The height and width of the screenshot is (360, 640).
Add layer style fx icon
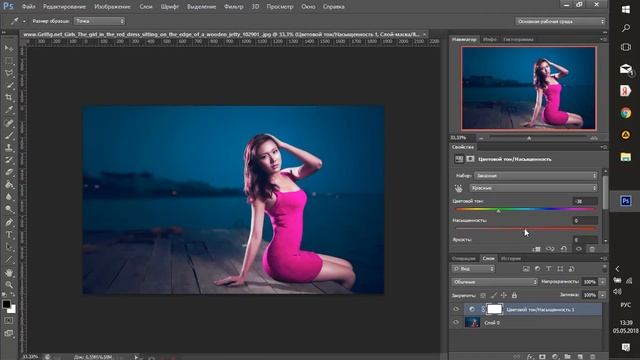[x=530, y=356]
